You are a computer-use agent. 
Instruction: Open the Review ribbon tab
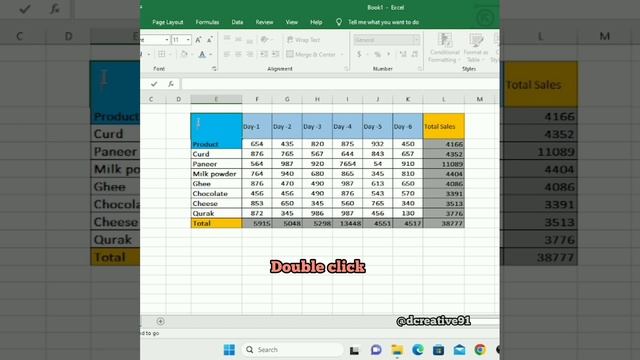264,22
